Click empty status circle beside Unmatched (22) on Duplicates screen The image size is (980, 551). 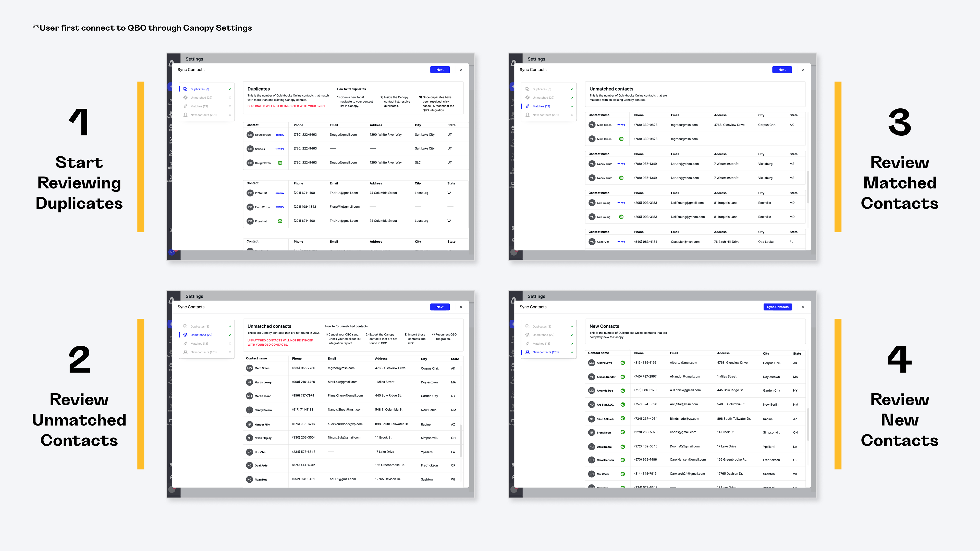230,98
